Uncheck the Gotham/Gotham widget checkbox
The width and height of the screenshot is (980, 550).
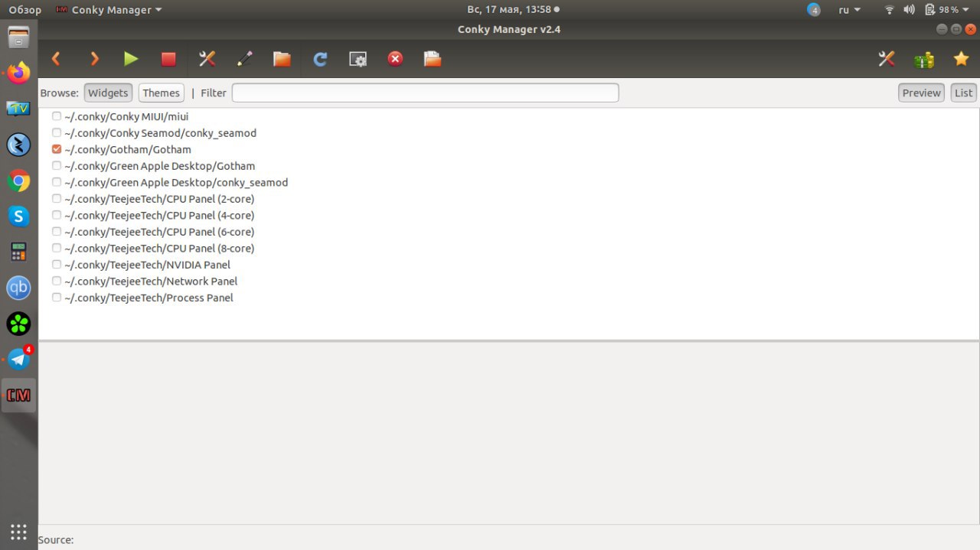[x=57, y=149]
